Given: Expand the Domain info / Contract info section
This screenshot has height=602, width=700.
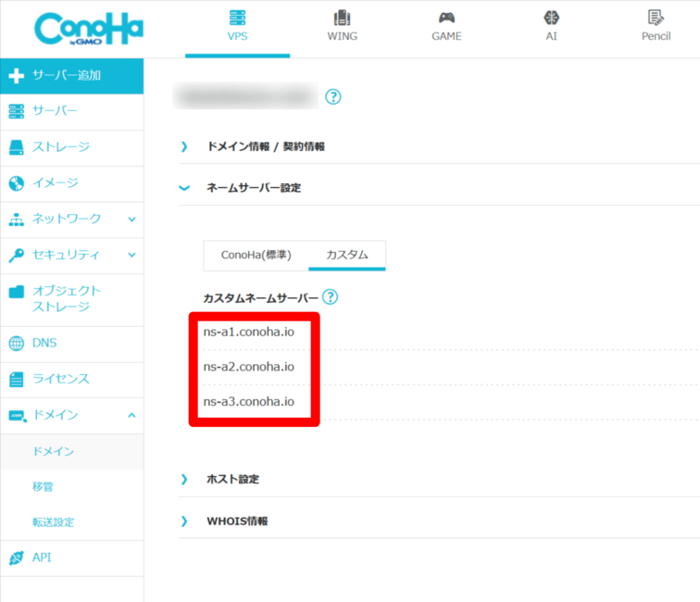Looking at the screenshot, I should (x=184, y=146).
